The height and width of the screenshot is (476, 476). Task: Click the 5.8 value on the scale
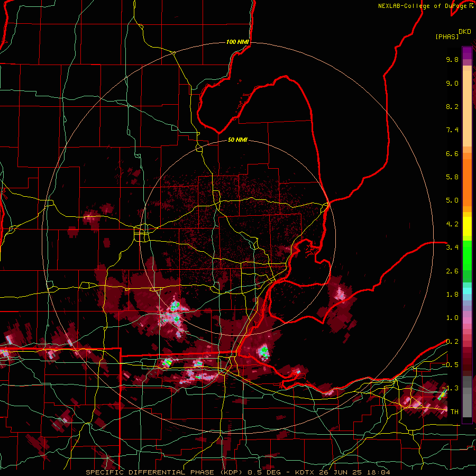tap(452, 177)
